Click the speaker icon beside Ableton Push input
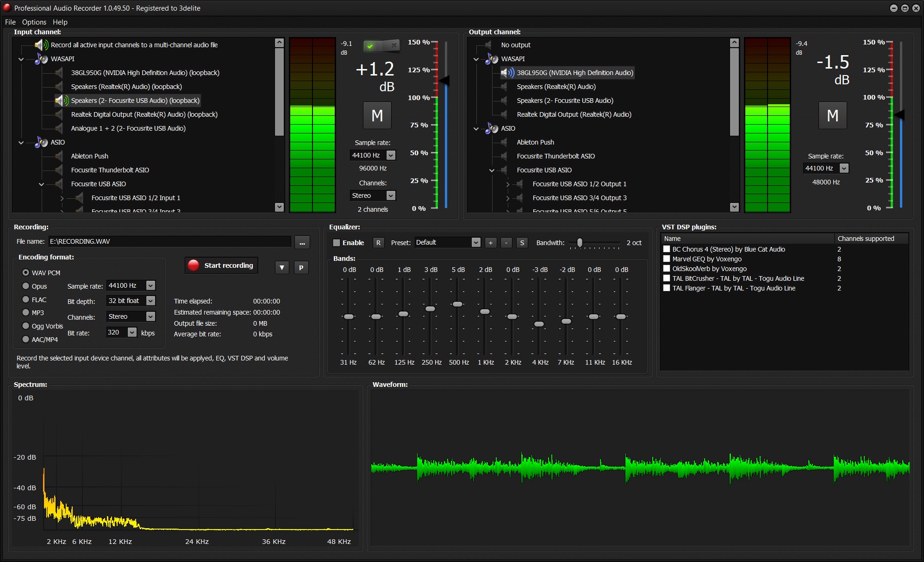The image size is (924, 562). pyautogui.click(x=59, y=156)
